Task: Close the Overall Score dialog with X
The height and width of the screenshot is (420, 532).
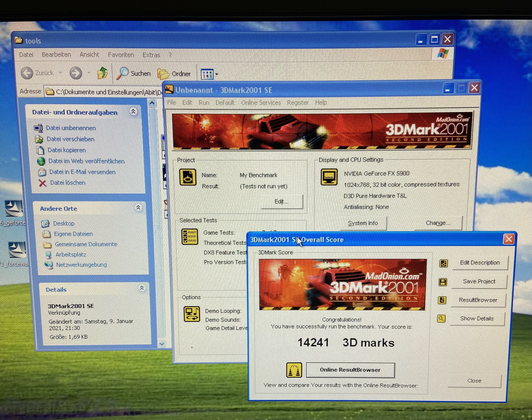Action: click(x=509, y=239)
